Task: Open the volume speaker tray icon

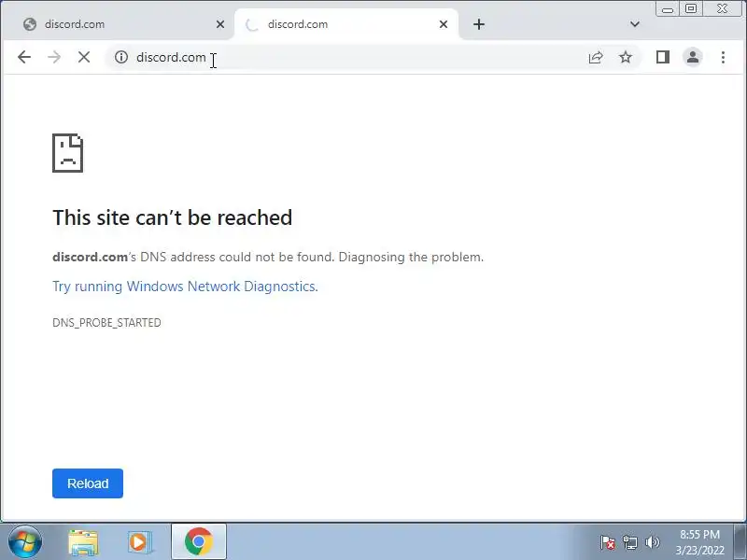Action: coord(652,542)
